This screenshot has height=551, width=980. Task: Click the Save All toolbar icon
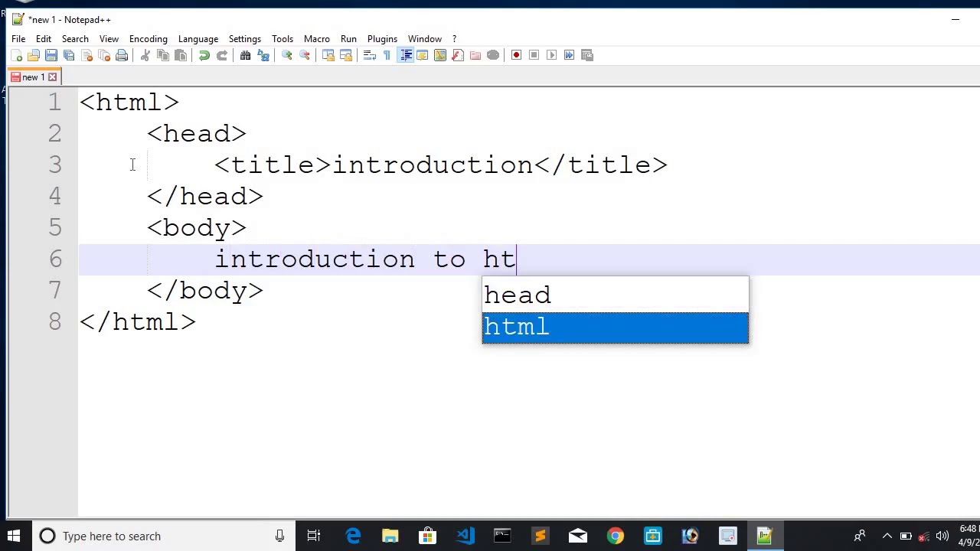[69, 55]
